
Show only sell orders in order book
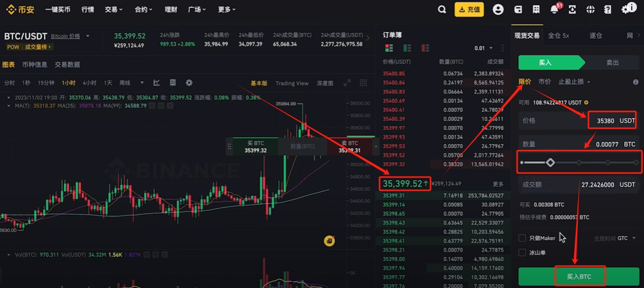pyautogui.click(x=424, y=48)
